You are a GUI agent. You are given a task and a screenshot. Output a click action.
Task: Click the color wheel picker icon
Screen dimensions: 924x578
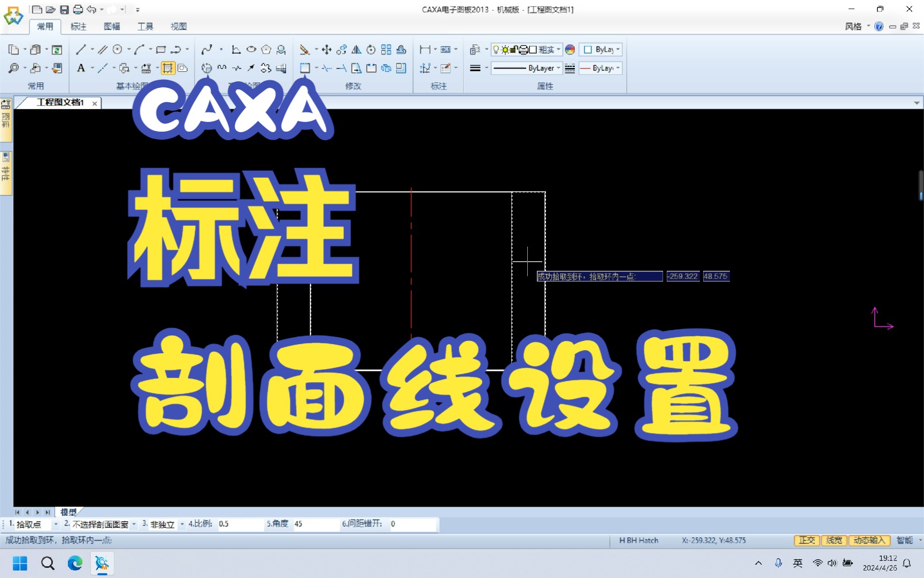(570, 50)
